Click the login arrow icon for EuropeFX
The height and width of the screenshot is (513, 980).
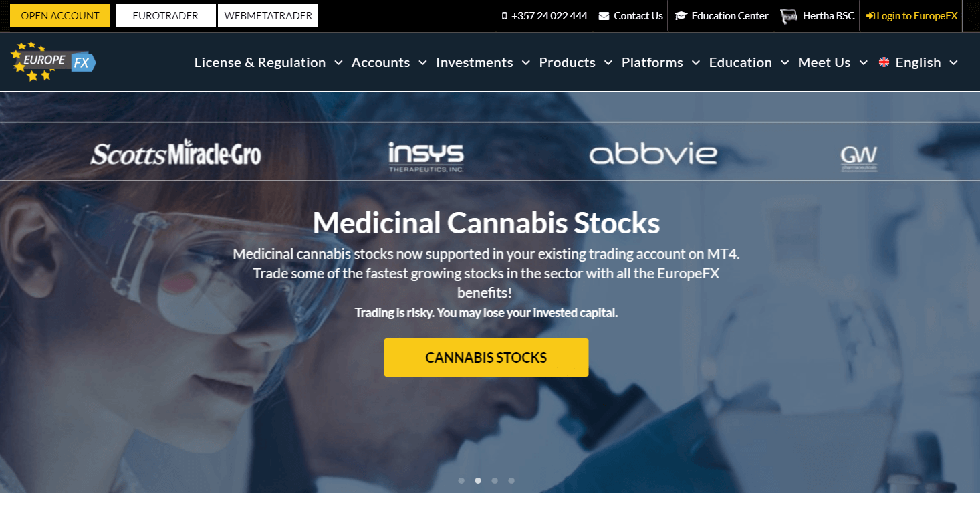870,16
